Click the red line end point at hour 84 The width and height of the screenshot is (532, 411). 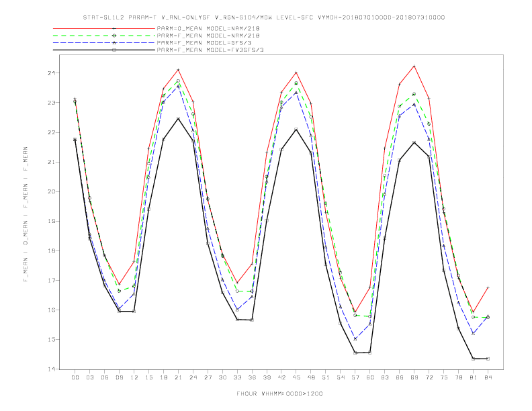488,287
